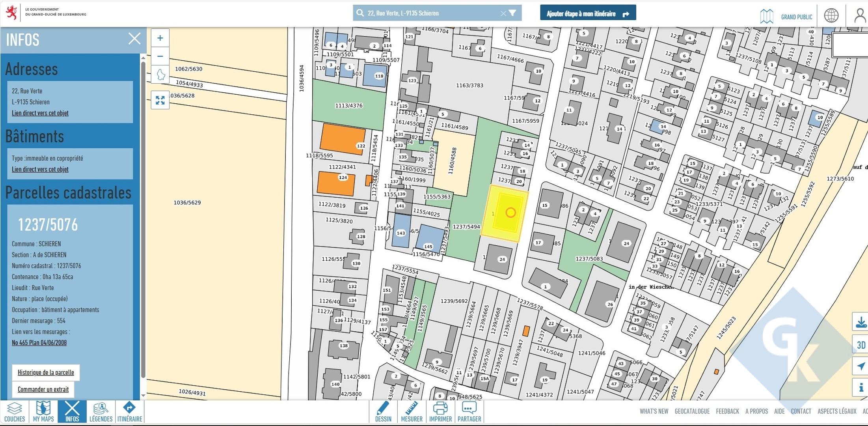Open the Légendes tab
The height and width of the screenshot is (426, 868).
coord(101,412)
